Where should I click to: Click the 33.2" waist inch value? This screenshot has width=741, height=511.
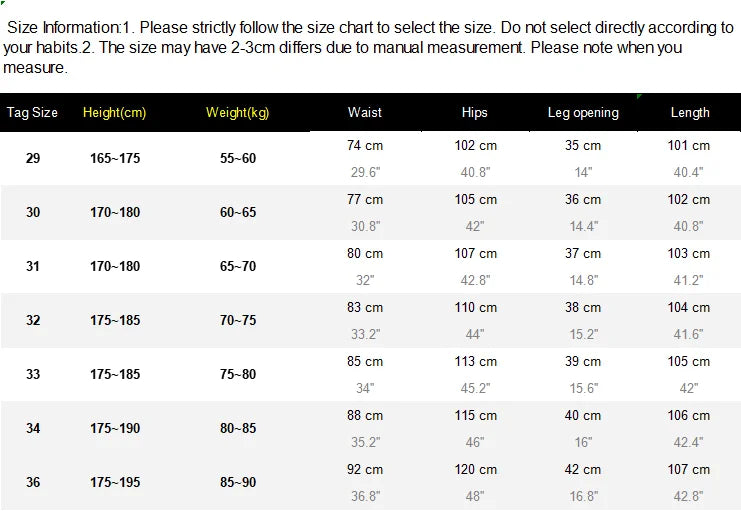click(x=365, y=335)
